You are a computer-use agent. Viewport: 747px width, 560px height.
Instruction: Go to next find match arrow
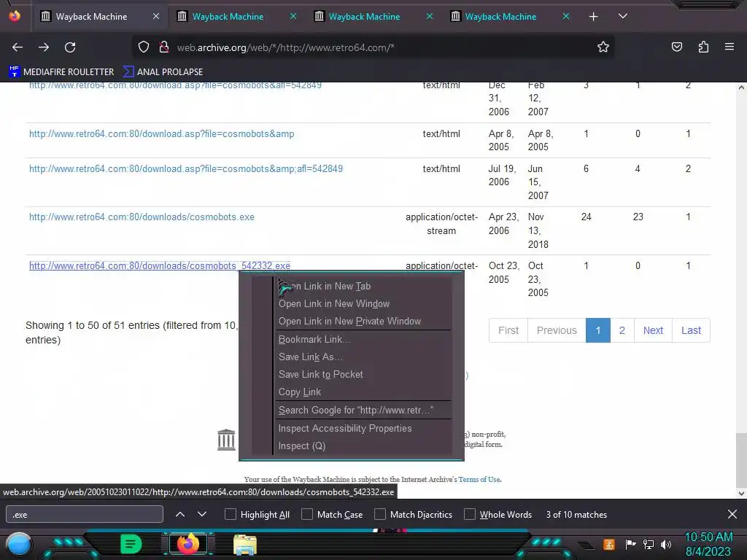[202, 514]
